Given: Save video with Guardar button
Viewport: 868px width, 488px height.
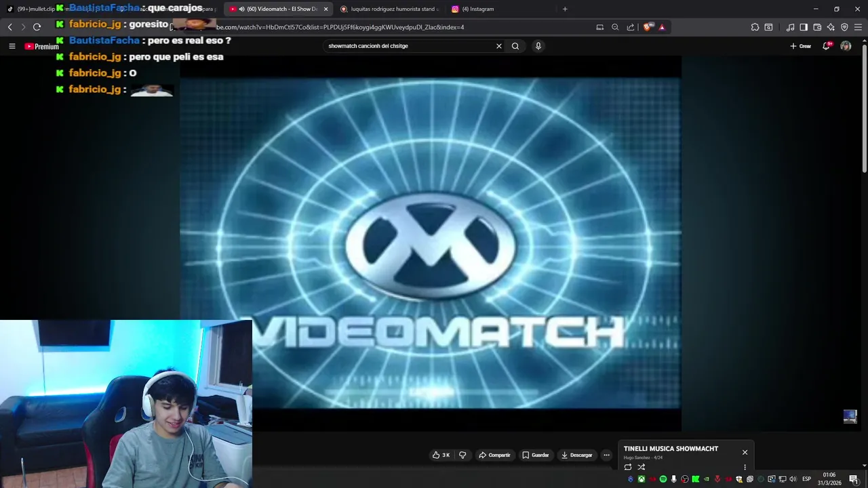Looking at the screenshot, I should coord(536,455).
